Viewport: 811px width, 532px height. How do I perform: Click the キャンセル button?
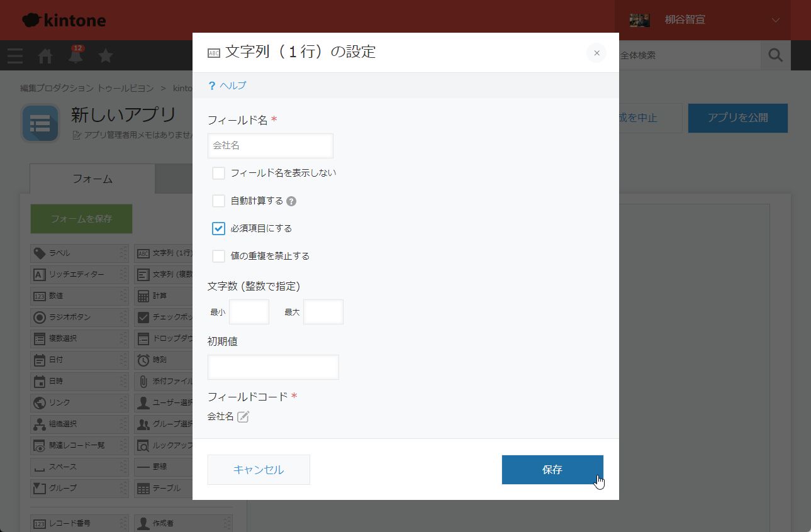[x=259, y=470]
